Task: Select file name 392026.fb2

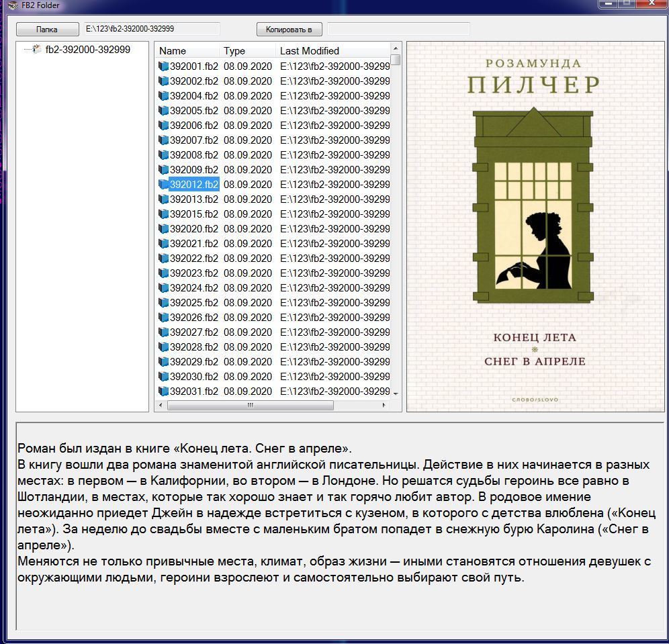Action: click(x=194, y=318)
